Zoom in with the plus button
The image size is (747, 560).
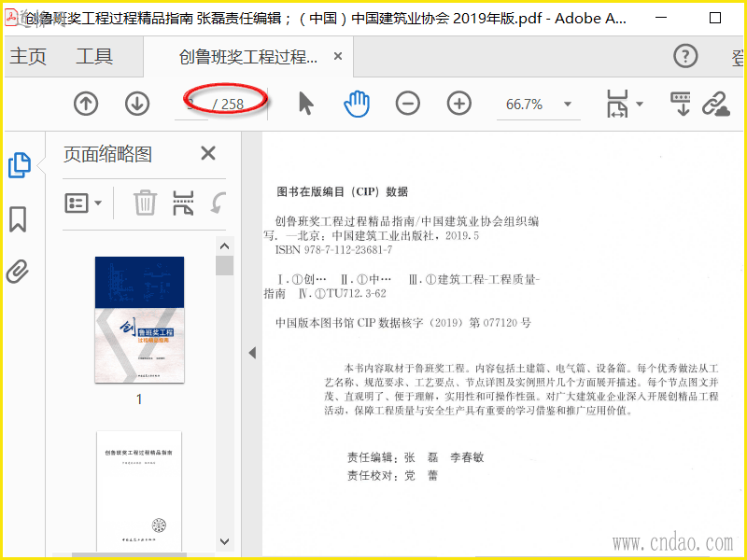pyautogui.click(x=459, y=104)
